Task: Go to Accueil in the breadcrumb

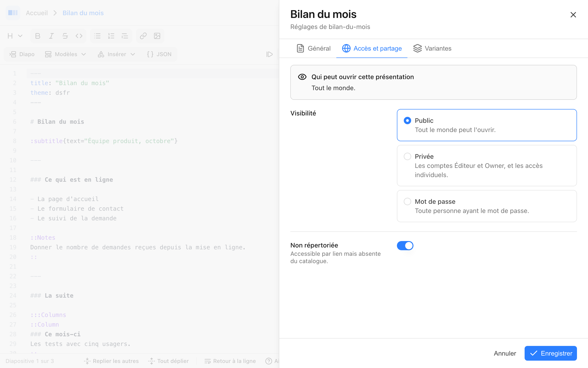Action: [37, 13]
